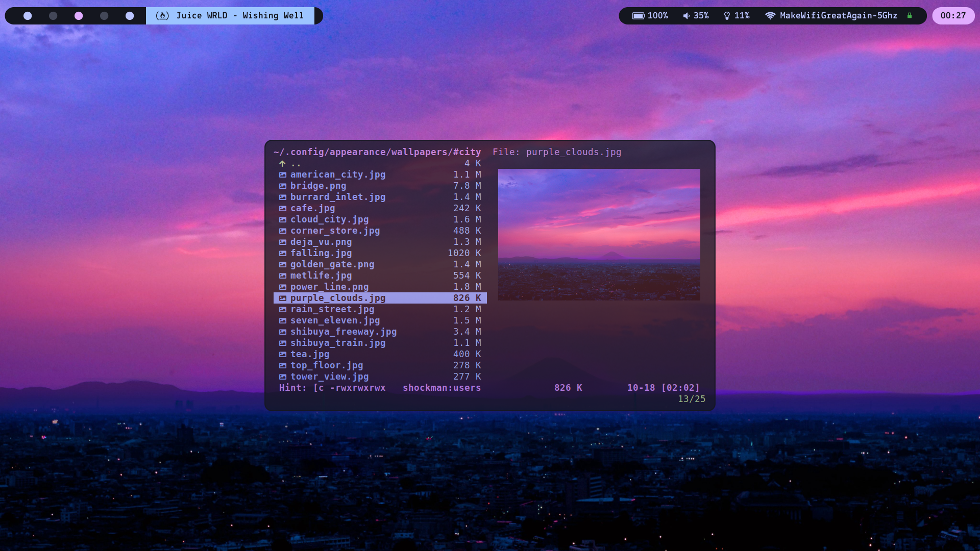Click the 11% brightness value
Screen dimensions: 980x551
click(x=742, y=16)
